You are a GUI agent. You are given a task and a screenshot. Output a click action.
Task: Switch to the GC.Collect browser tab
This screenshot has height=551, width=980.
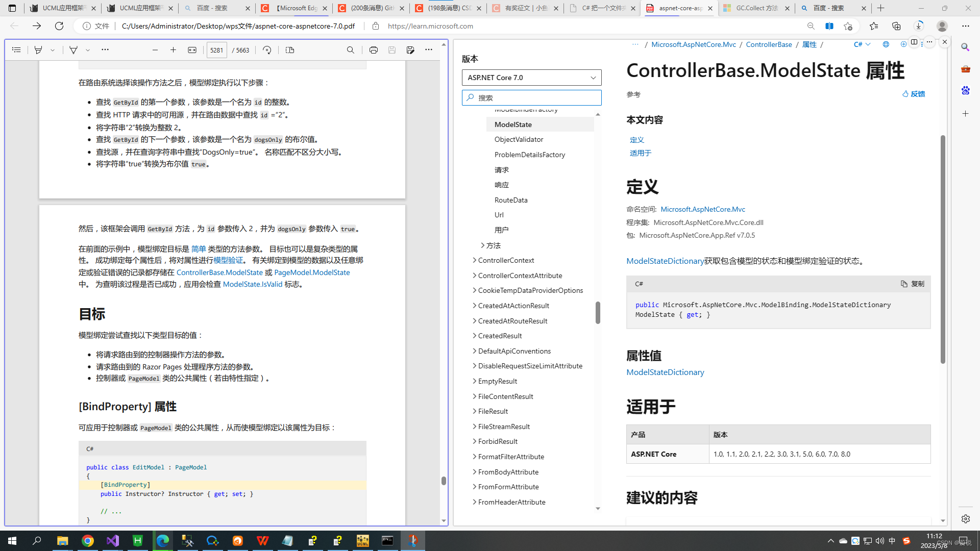pyautogui.click(x=756, y=8)
